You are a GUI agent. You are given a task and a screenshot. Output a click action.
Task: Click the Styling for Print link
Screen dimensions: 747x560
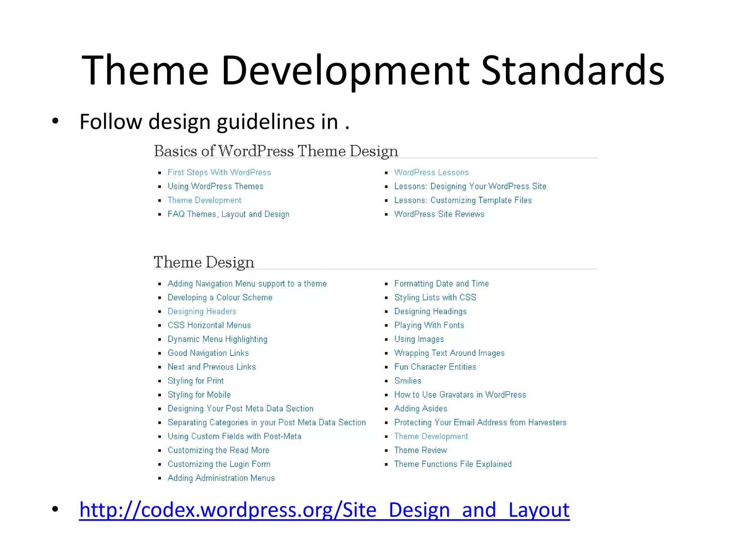click(x=196, y=381)
